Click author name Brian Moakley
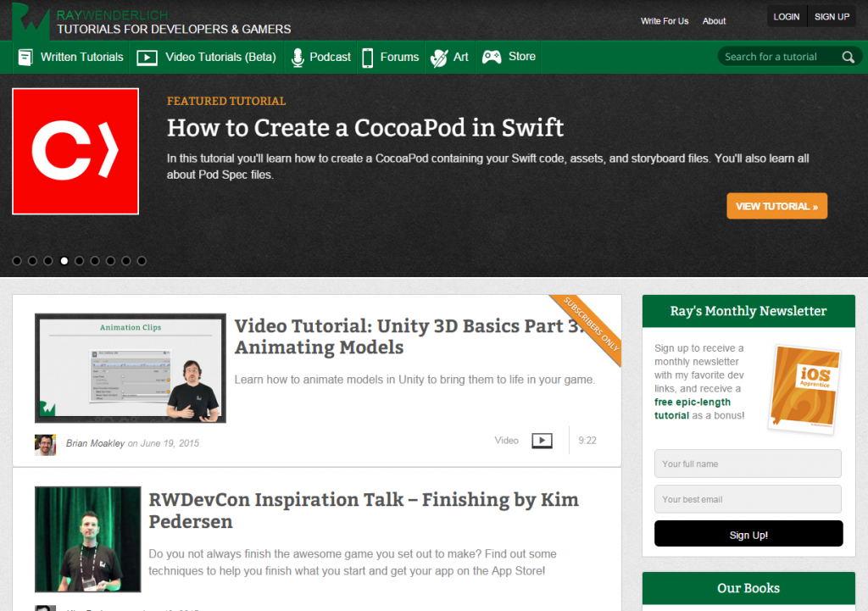Viewport: 868px width, 611px height. click(95, 443)
